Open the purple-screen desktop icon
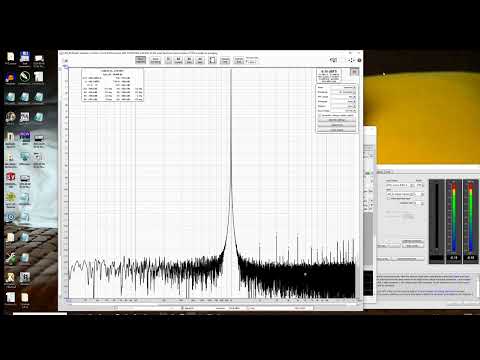 tap(25, 137)
